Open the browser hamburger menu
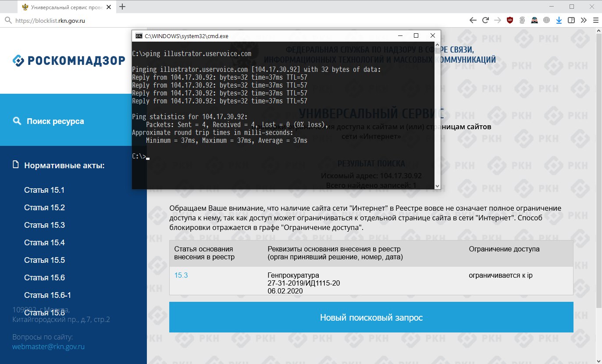This screenshot has width=602, height=364. (595, 20)
